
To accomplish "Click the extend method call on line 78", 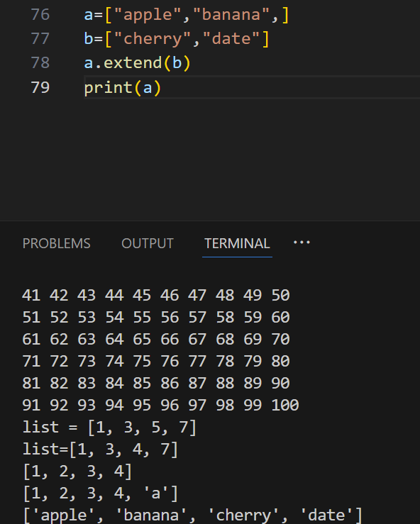I will click(x=133, y=63).
